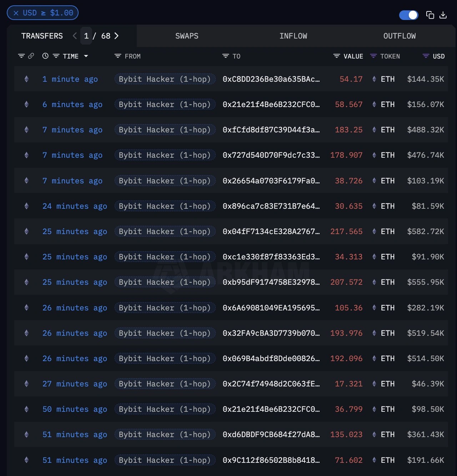The height and width of the screenshot is (476, 457).
Task: Open the filter icon on the VALUE column
Action: [336, 56]
